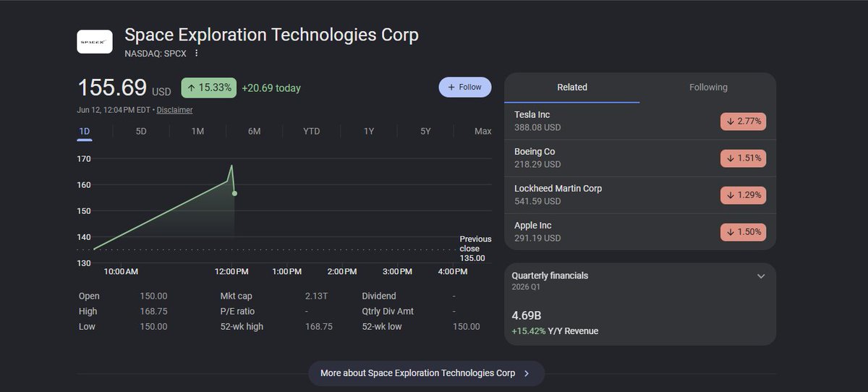Click the SpaceX company logo thumbnail
The image size is (868, 392).
[x=95, y=42]
